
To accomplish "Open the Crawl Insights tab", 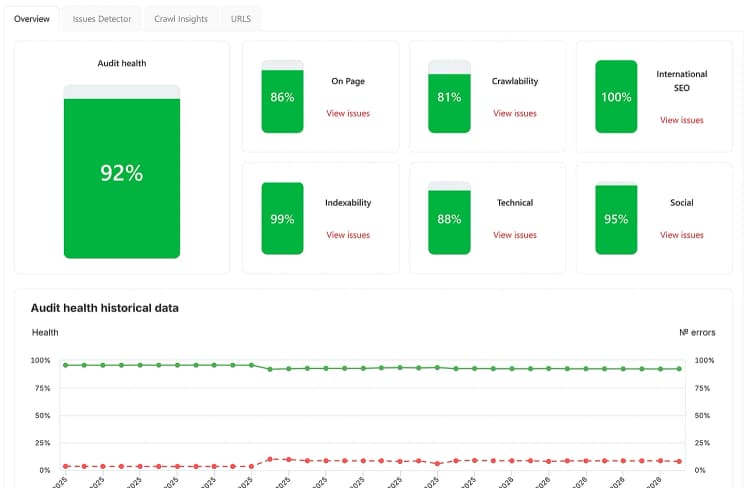I will coord(181,19).
